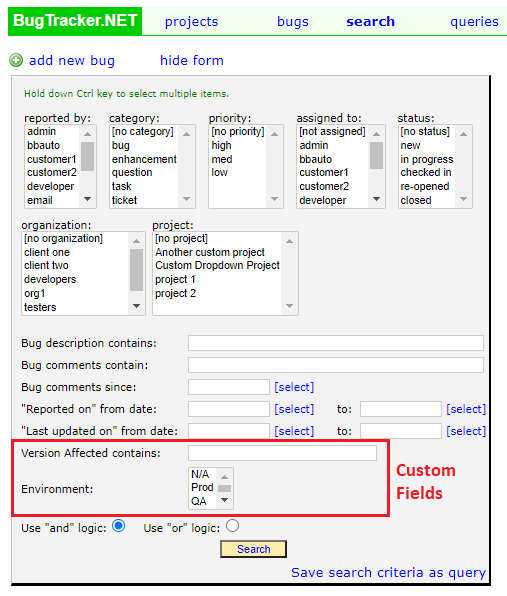The image size is (507, 596).
Task: Click down arrow of Environment list
Action: 225,500
